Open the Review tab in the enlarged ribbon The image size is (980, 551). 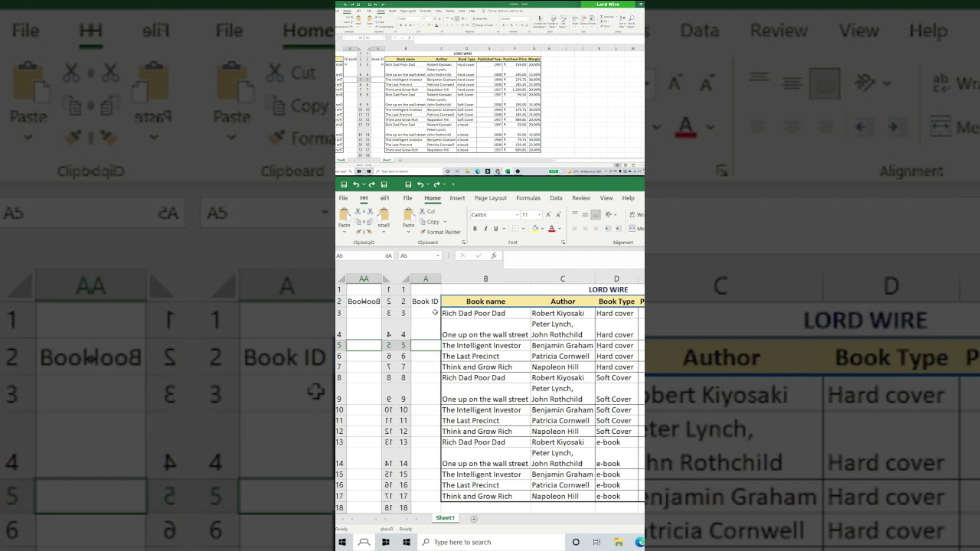click(581, 198)
